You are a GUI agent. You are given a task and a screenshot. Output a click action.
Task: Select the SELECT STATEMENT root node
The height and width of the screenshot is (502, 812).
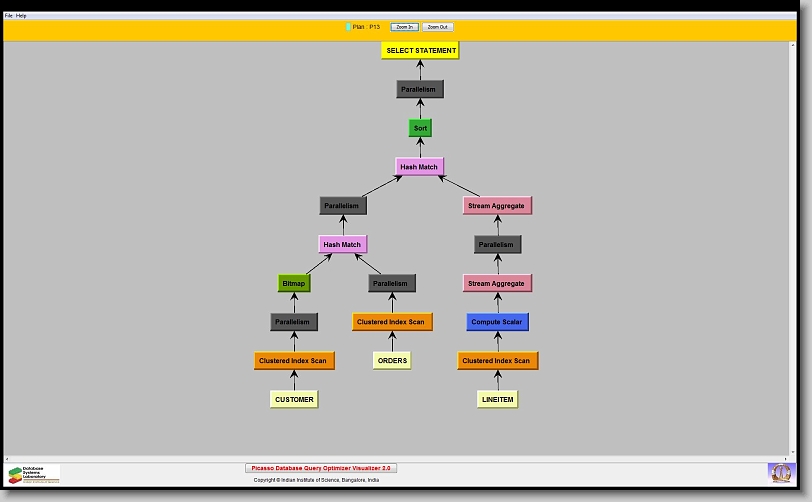point(420,50)
